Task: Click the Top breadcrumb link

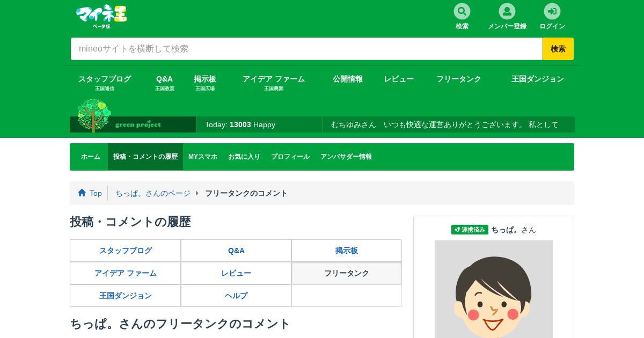Action: [x=96, y=193]
